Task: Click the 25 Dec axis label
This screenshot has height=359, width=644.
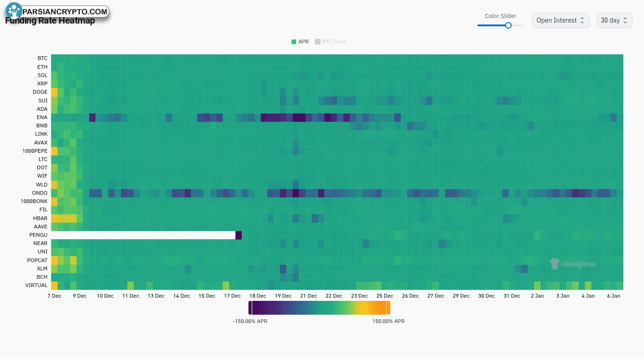Action: tap(385, 296)
